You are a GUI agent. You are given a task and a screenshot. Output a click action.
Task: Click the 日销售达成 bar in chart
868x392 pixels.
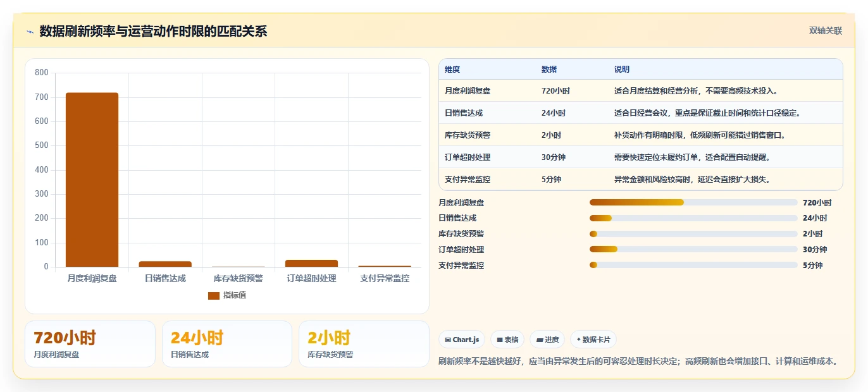coord(165,264)
